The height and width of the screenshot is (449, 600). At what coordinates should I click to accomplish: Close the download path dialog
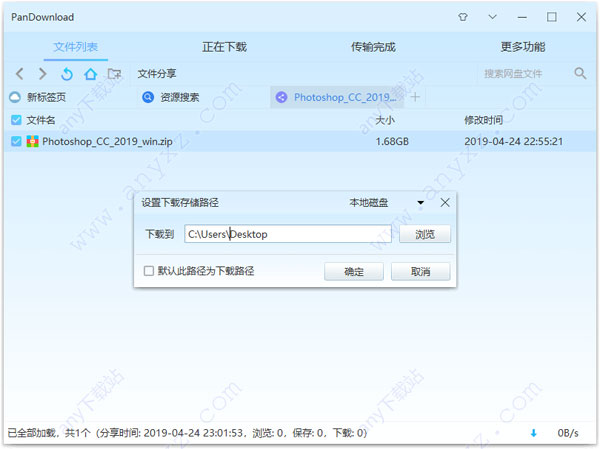click(x=445, y=202)
